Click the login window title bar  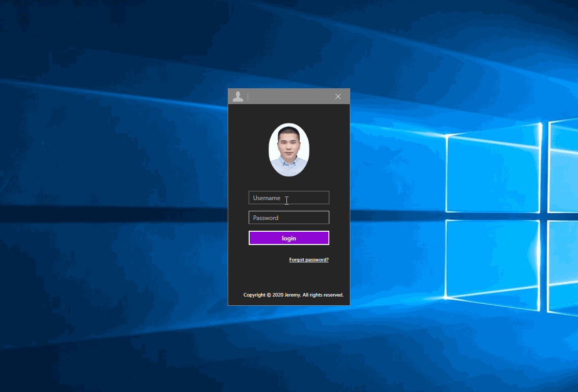point(291,96)
